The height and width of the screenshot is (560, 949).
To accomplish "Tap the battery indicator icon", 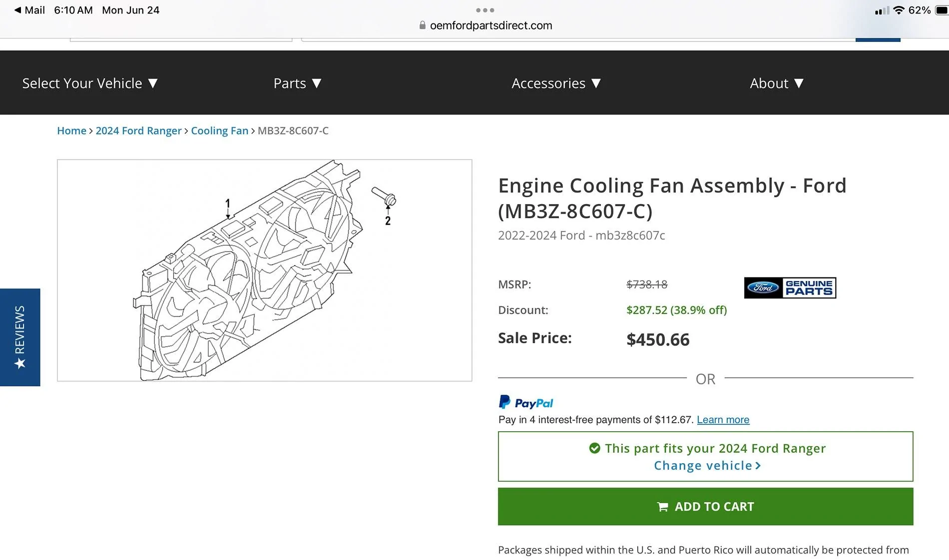I will pyautogui.click(x=942, y=10).
